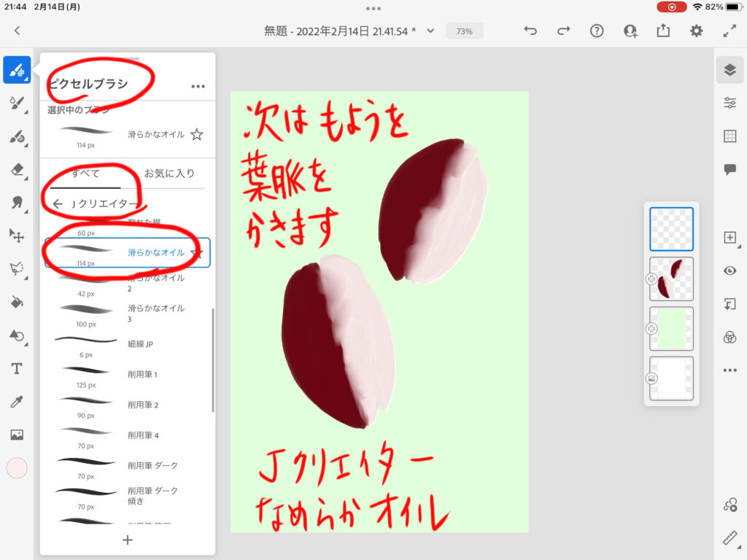Switch to the すべて brushes tab
Viewport: 747px width, 560px height.
point(85,174)
